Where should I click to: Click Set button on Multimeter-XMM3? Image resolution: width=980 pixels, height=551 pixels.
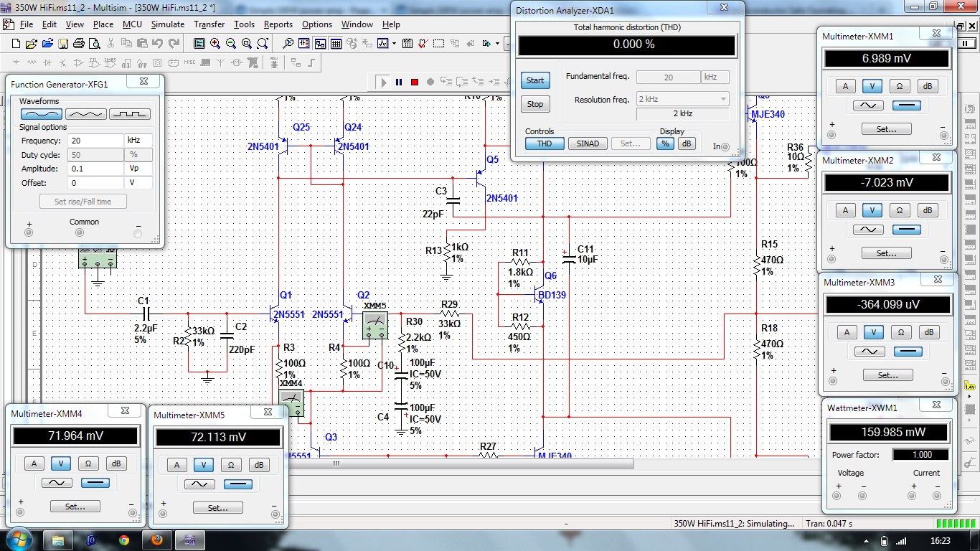pyautogui.click(x=887, y=375)
